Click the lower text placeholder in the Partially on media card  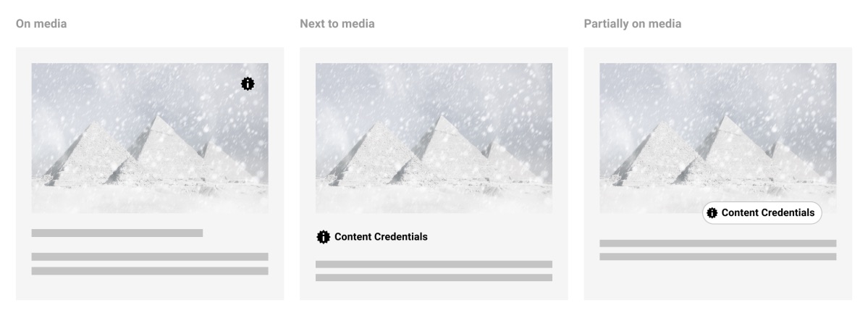717,257
